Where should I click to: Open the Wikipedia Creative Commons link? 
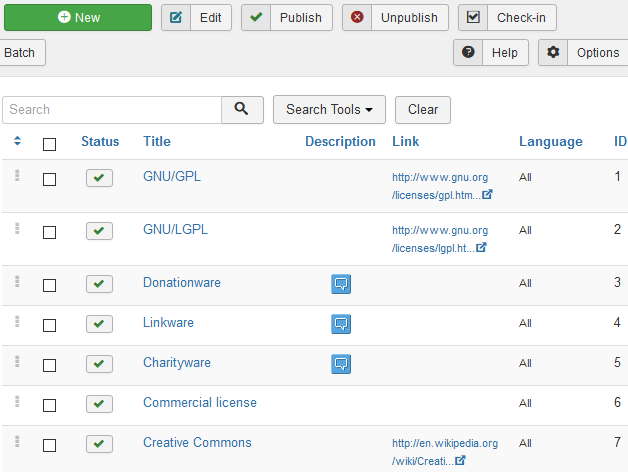point(445,452)
